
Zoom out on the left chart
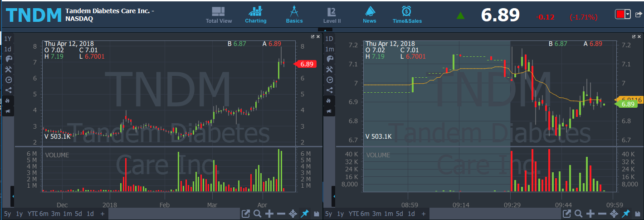pyautogui.click(x=281, y=214)
